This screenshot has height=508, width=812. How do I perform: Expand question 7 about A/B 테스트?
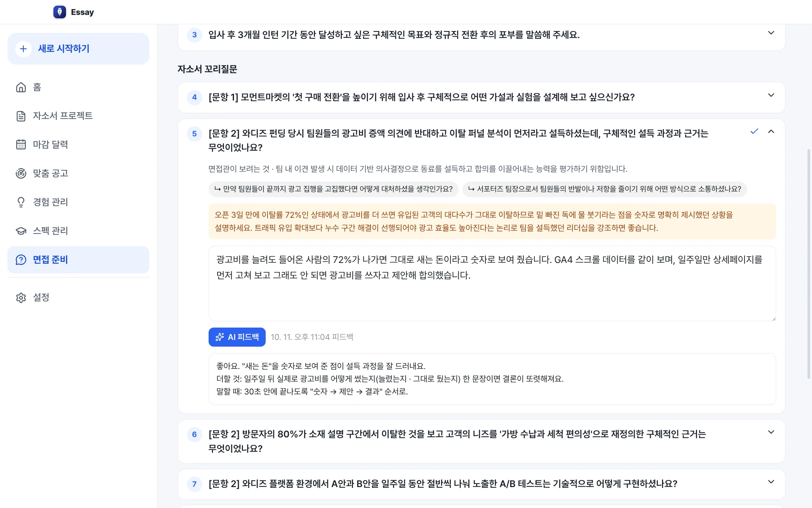click(x=771, y=482)
